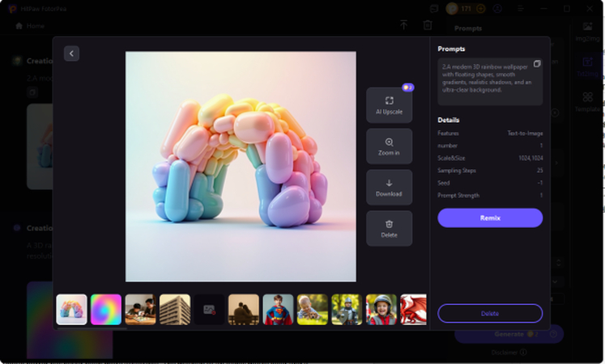
Task: Select the red dragon thumbnail
Action: (x=413, y=310)
